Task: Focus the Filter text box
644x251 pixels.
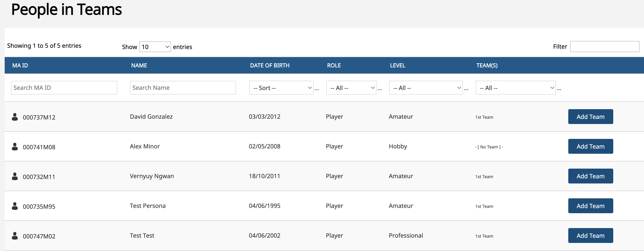Action: point(605,47)
